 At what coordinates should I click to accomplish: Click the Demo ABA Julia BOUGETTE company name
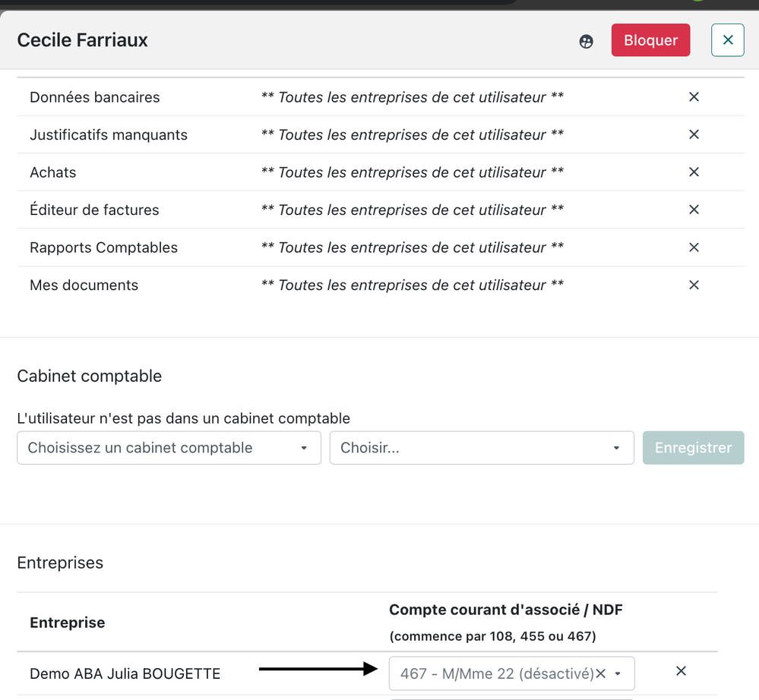(x=125, y=673)
